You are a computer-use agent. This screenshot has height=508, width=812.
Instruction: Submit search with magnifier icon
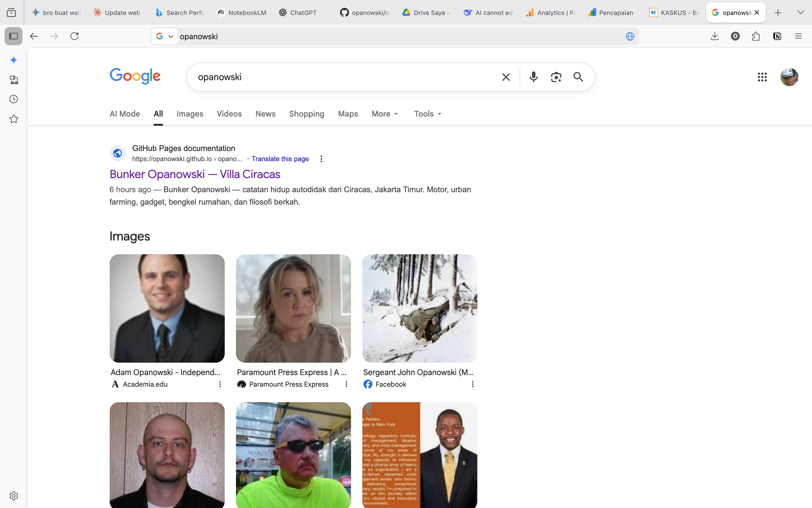[x=578, y=77]
